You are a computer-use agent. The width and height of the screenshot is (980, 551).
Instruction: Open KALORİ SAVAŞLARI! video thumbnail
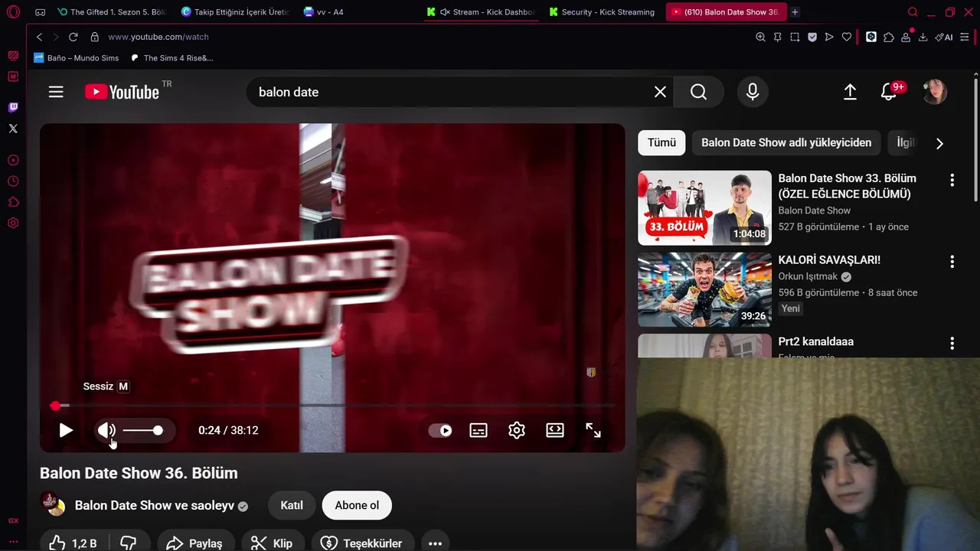[x=704, y=289]
